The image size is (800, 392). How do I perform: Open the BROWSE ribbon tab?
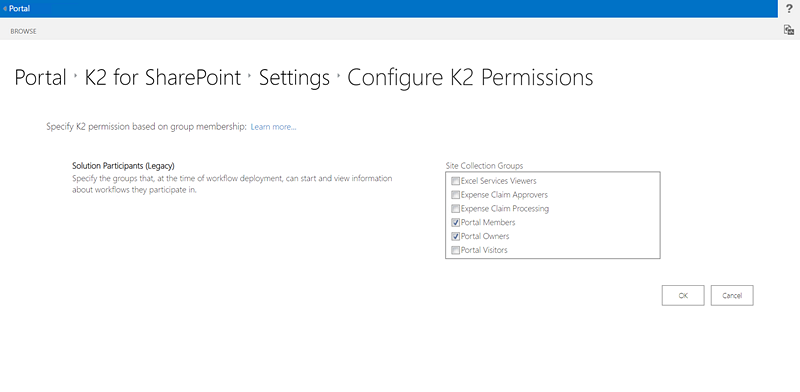(x=23, y=31)
